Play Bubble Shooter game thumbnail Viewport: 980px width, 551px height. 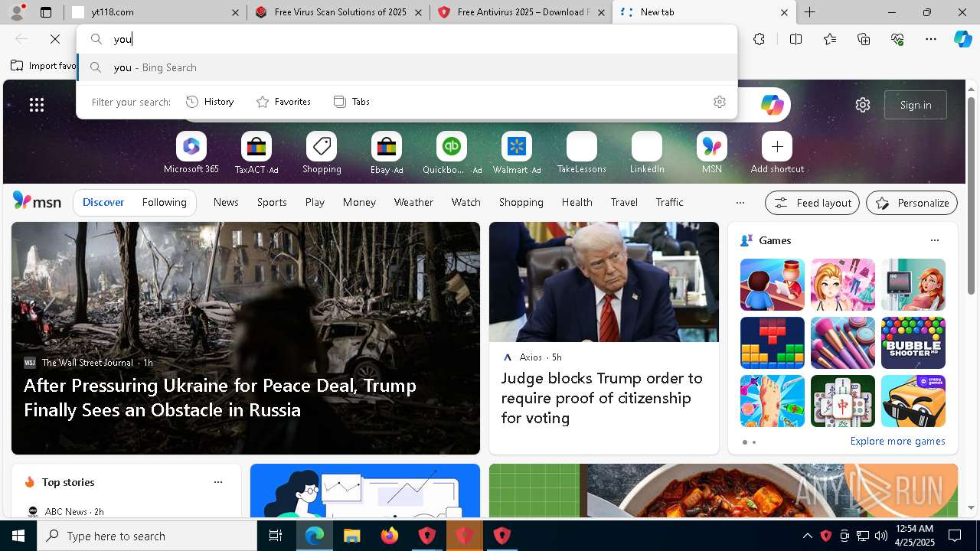(913, 343)
